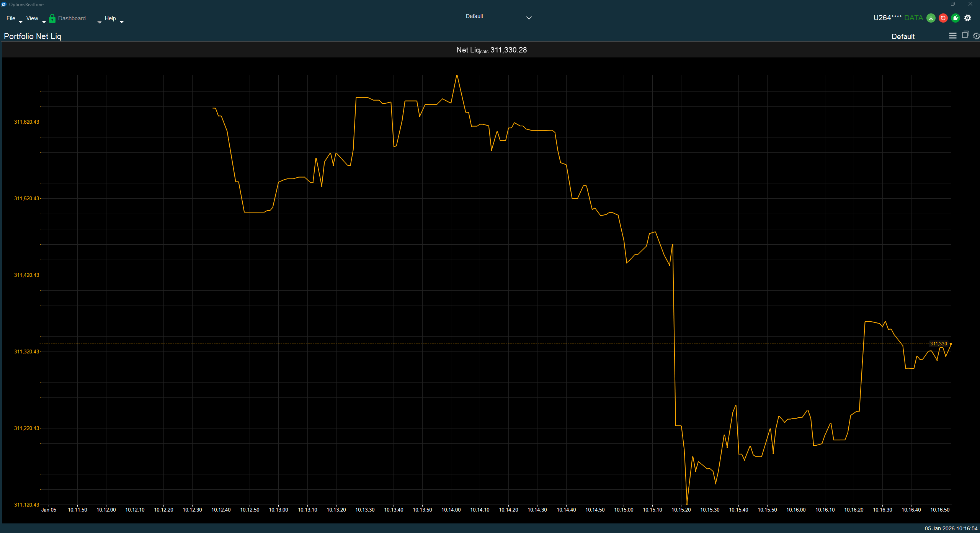Select the Dashboard menu item

pos(72,18)
